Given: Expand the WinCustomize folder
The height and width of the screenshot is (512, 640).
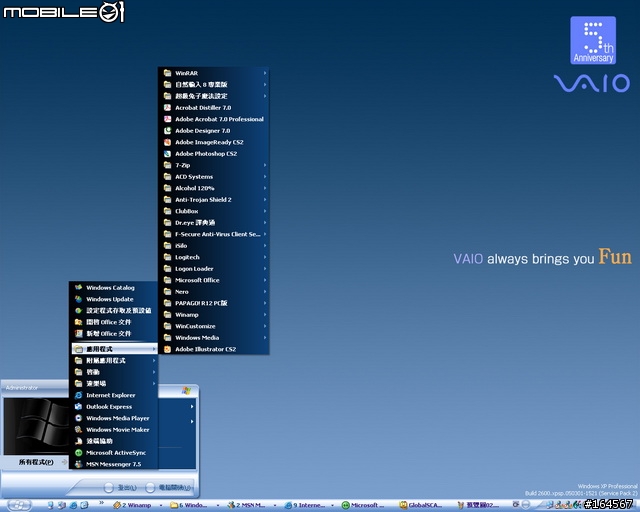Looking at the screenshot, I should click(x=213, y=326).
